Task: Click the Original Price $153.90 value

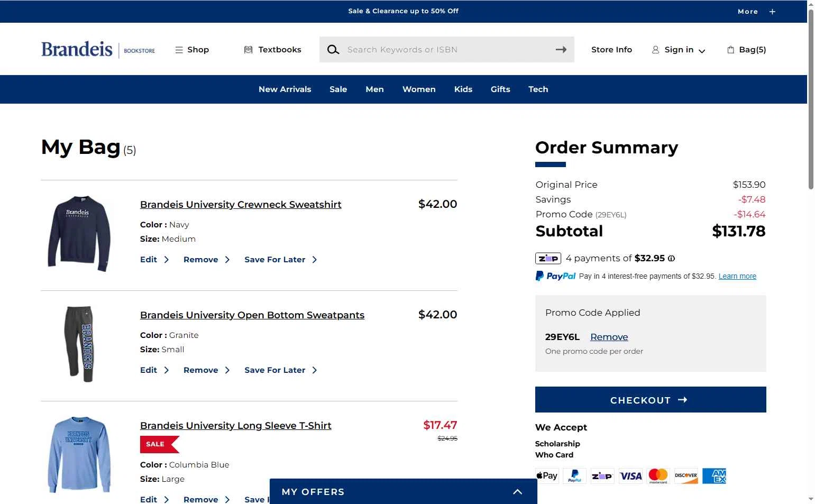Action: (749, 185)
